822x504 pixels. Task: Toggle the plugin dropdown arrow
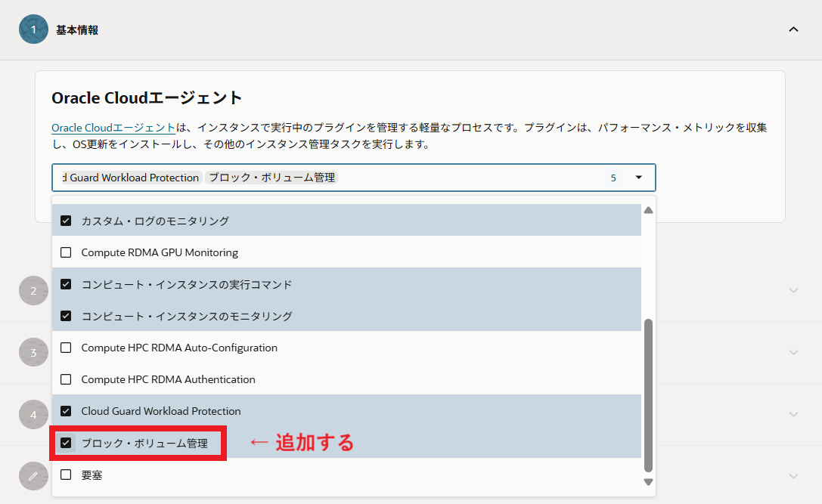pos(638,178)
